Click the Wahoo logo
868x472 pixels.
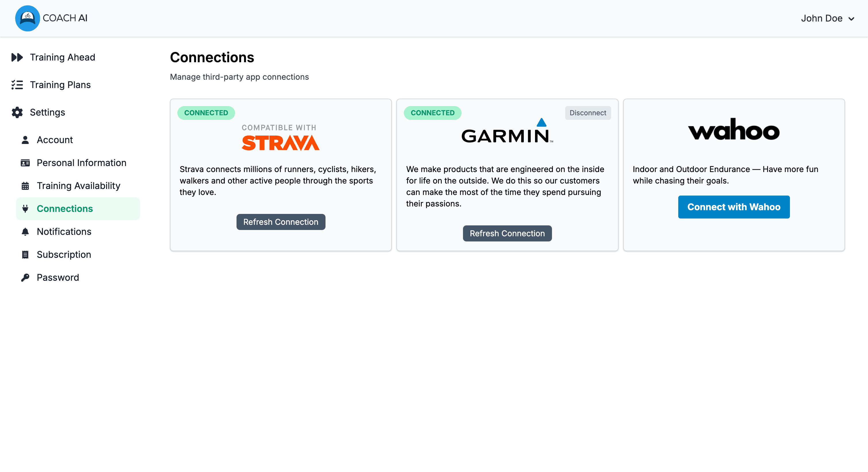[734, 129]
